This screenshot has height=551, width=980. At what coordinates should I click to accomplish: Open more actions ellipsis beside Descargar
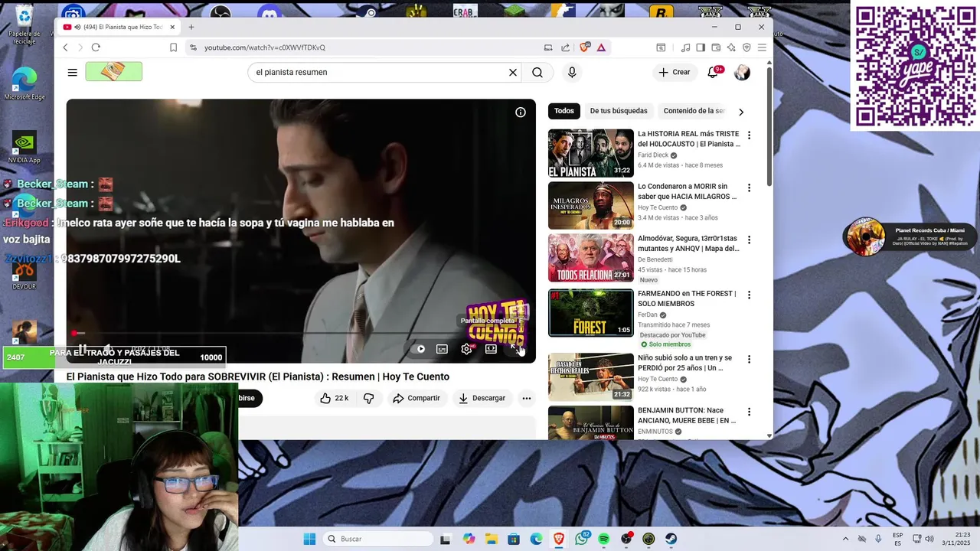click(527, 398)
